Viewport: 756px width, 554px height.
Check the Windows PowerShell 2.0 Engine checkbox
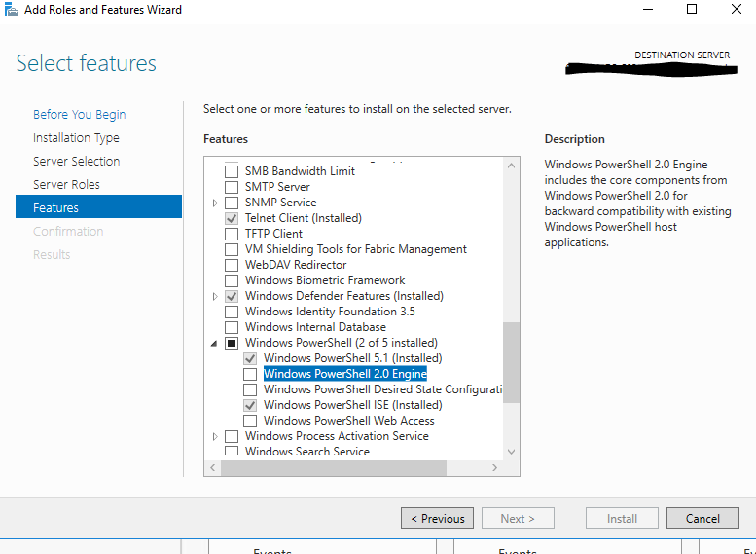click(250, 374)
